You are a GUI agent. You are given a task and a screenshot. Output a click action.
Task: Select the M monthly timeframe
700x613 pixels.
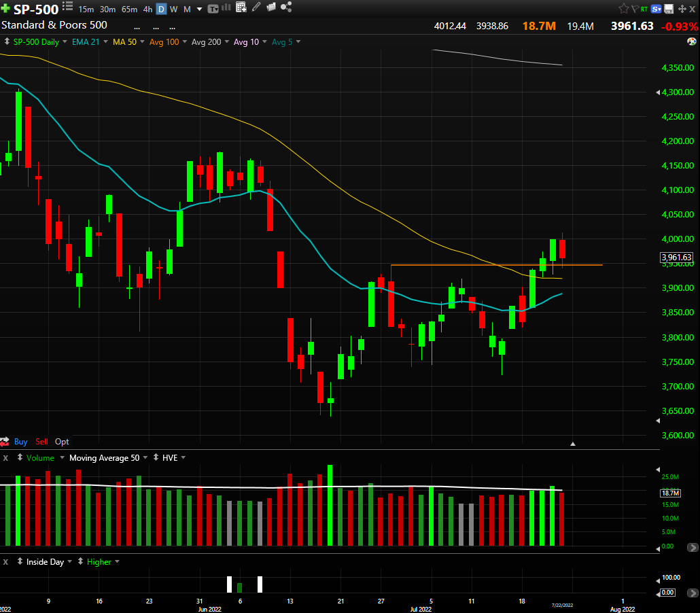click(187, 9)
